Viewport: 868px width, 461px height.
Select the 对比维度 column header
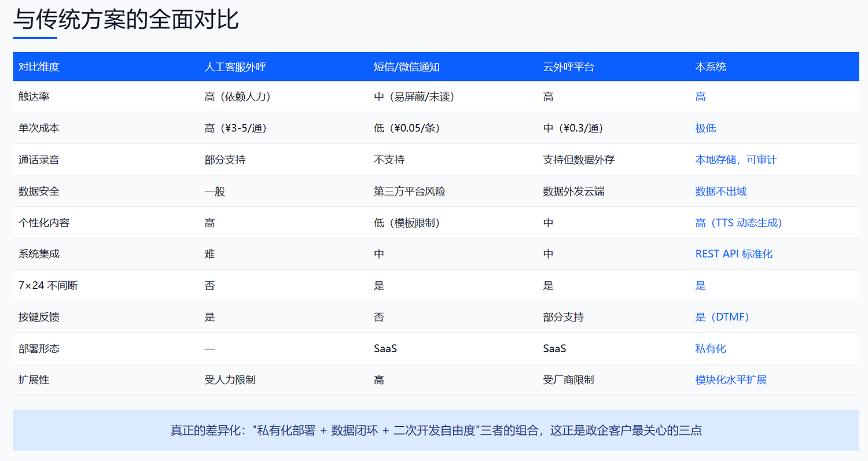(39, 67)
